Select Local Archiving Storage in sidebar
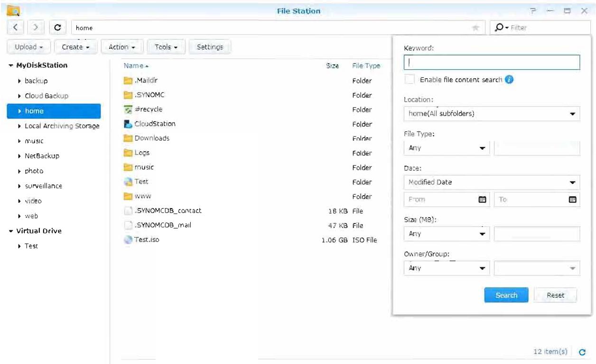 point(62,126)
